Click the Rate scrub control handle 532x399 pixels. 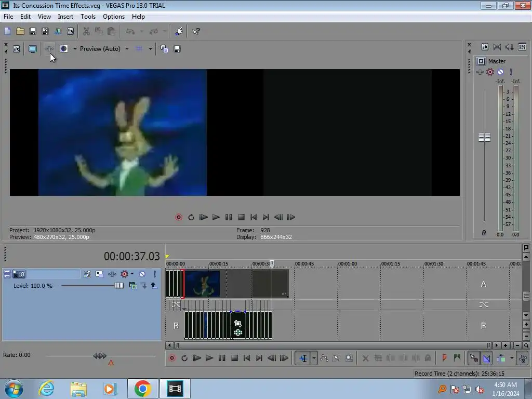click(x=100, y=356)
